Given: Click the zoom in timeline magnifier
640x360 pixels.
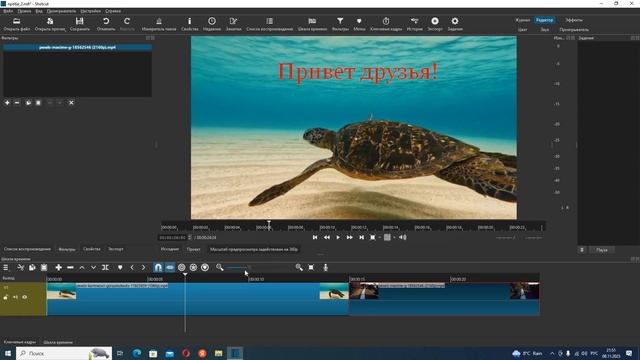Looking at the screenshot, I should click(x=299, y=267).
